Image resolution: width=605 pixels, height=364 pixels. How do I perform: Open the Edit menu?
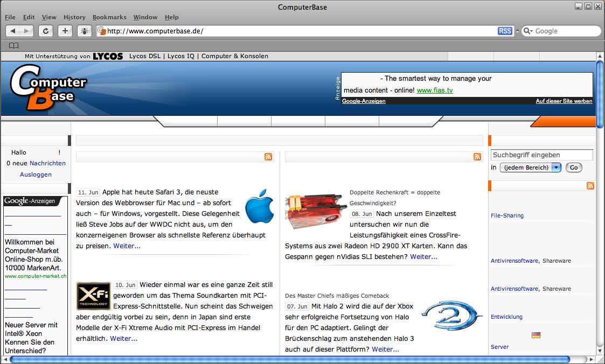pyautogui.click(x=29, y=17)
